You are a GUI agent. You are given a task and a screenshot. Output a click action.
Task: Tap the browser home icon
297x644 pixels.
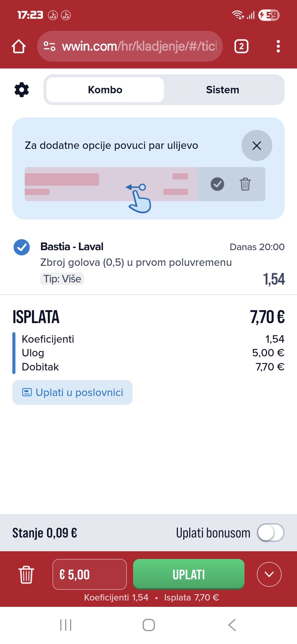[x=19, y=46]
